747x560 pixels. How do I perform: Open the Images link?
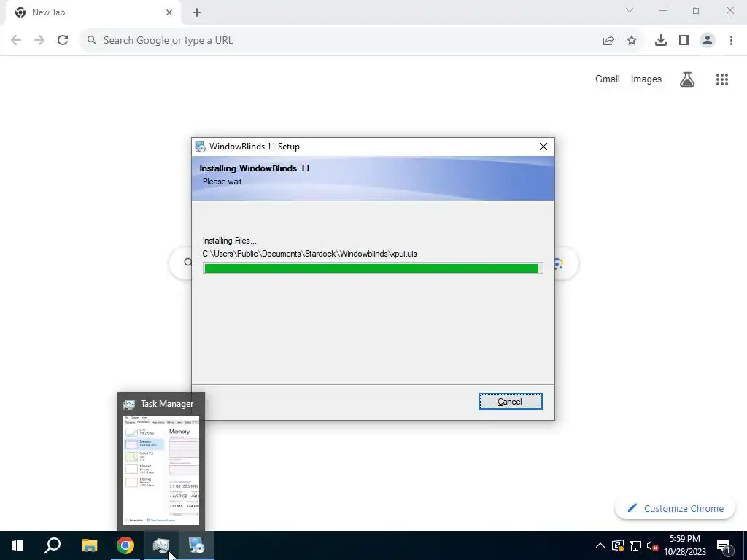646,79
